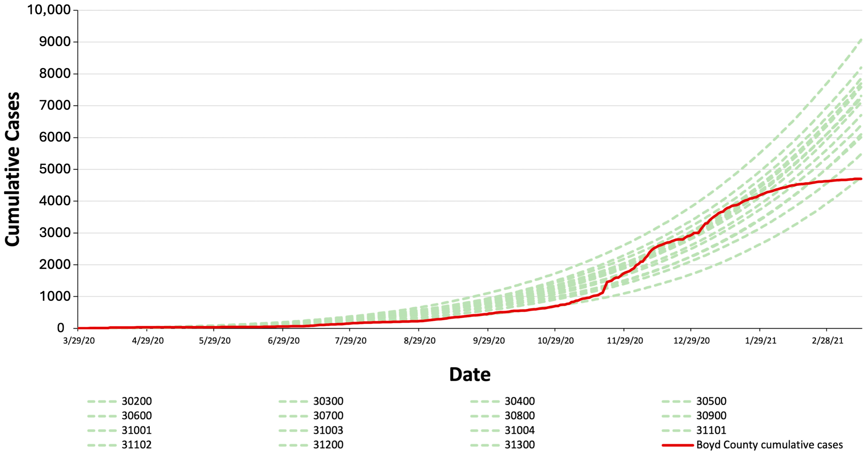Click the 30200 legend entry
868x455 pixels.
pos(136,401)
